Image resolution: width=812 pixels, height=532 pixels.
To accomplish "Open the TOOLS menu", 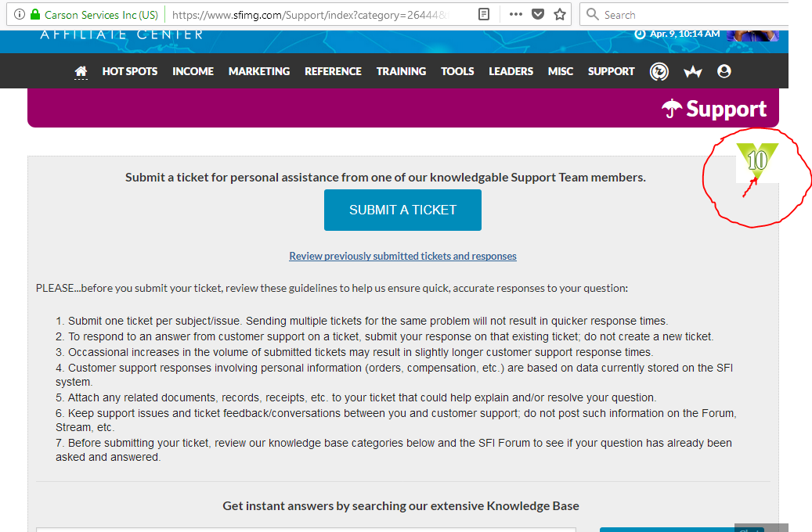I will [x=457, y=71].
